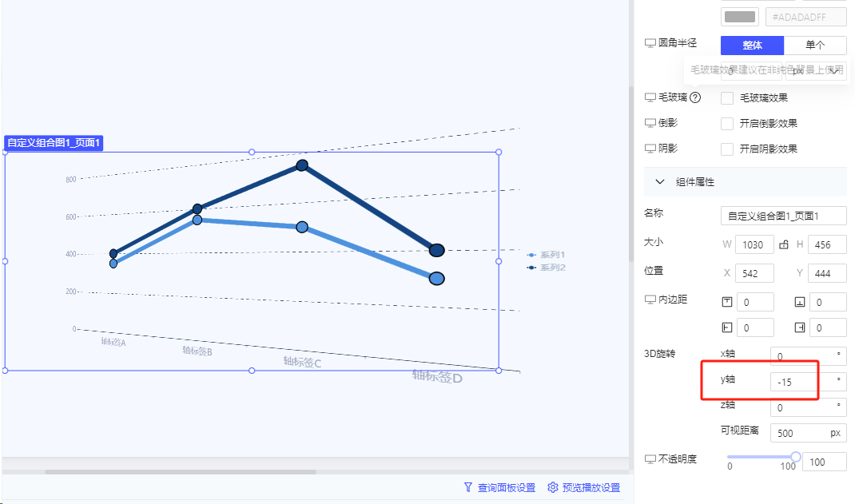Open 查询面板设置
This screenshot has width=855, height=504.
(506, 487)
